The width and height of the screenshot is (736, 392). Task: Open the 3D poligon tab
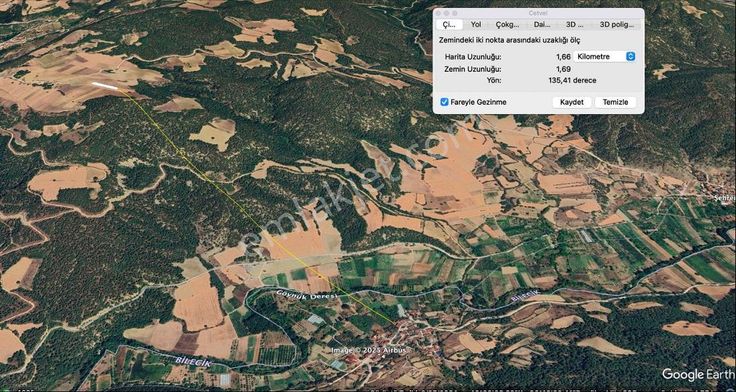pos(617,24)
